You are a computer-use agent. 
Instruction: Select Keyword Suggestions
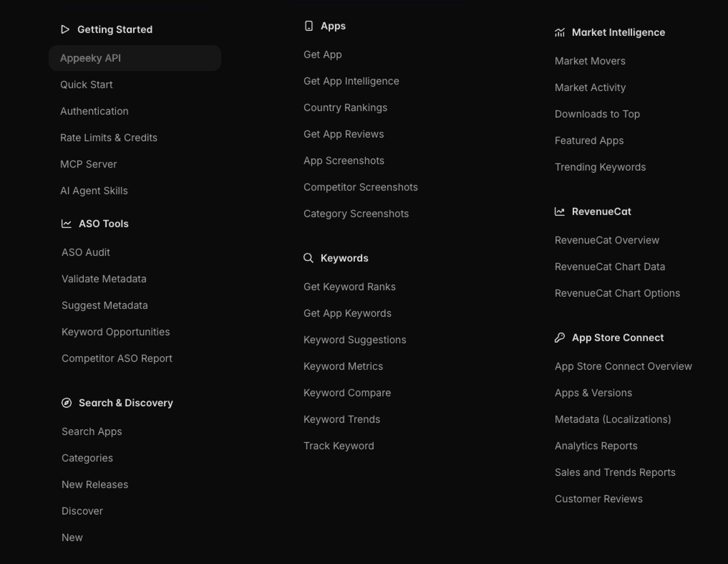coord(355,340)
